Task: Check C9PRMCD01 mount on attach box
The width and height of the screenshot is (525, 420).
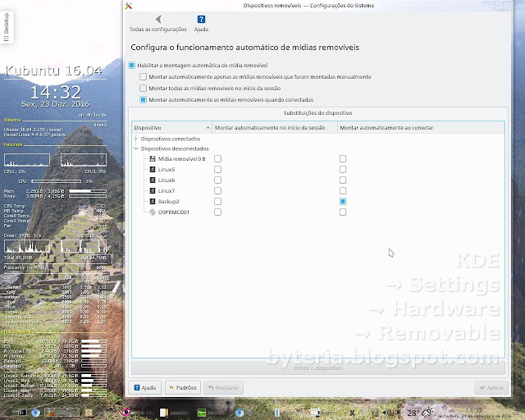Action: (x=343, y=212)
